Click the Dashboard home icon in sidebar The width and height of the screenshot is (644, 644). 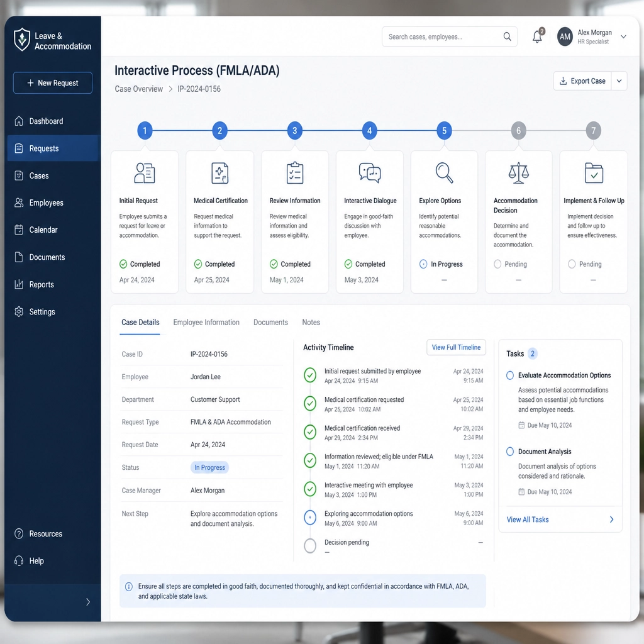19,121
